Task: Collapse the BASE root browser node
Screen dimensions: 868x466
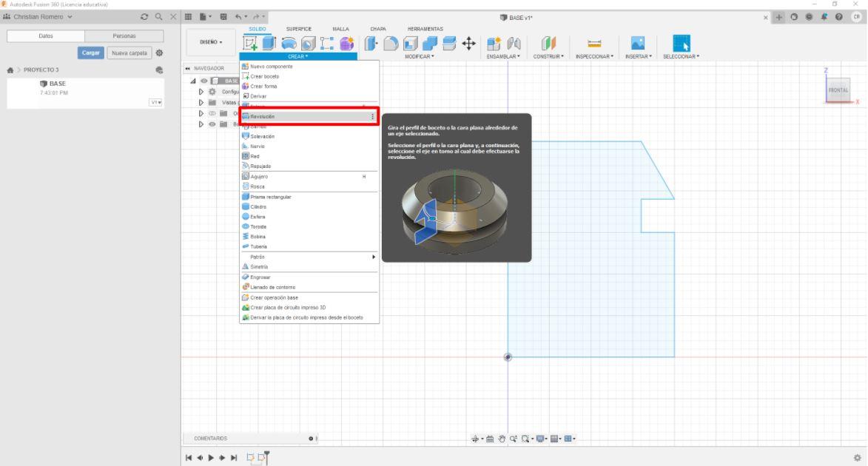Action: [193, 81]
